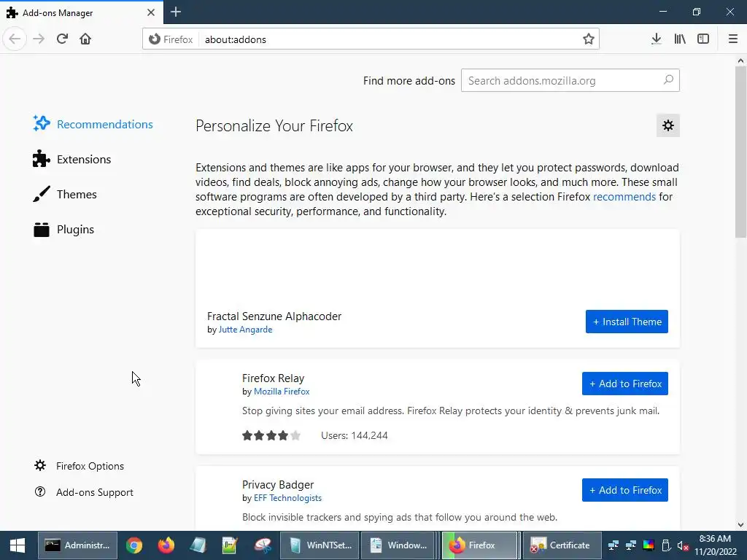The width and height of the screenshot is (747, 560).
Task: Open the Firefox home page icon
Action: tap(85, 39)
